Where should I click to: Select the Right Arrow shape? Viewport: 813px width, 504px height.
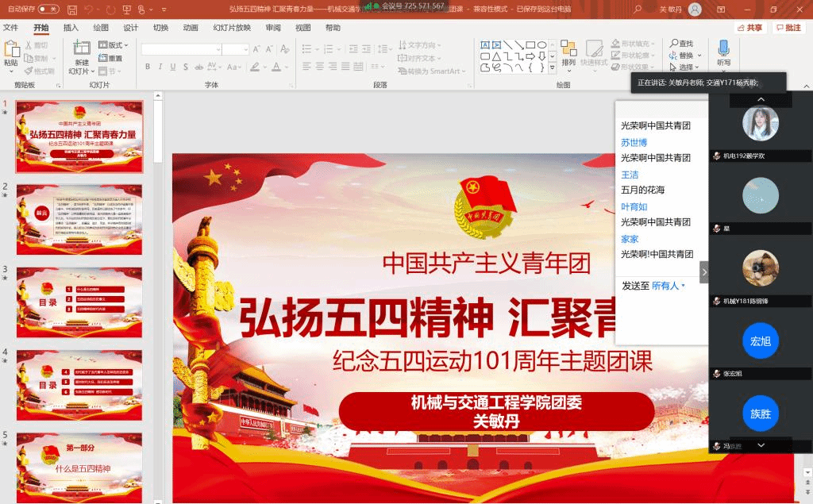[x=530, y=56]
